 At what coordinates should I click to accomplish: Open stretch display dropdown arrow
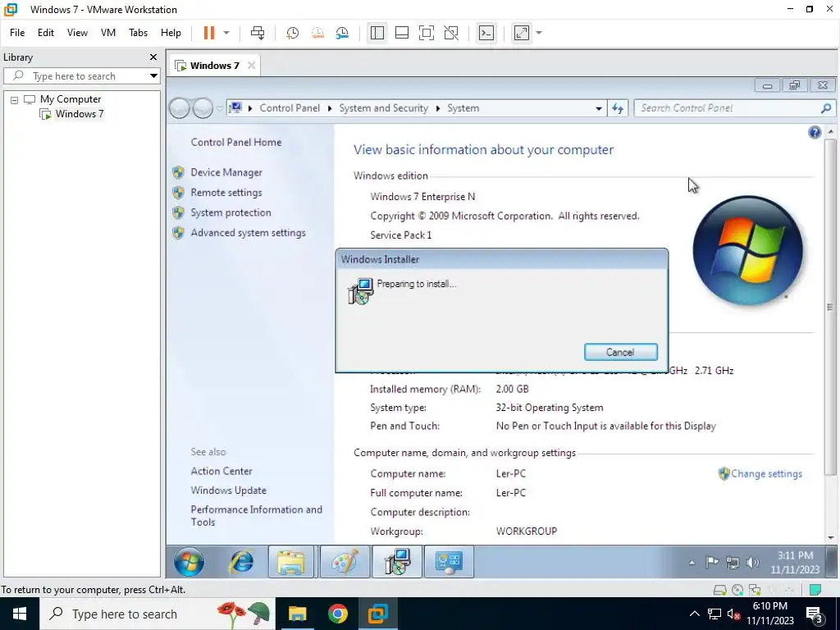(539, 33)
